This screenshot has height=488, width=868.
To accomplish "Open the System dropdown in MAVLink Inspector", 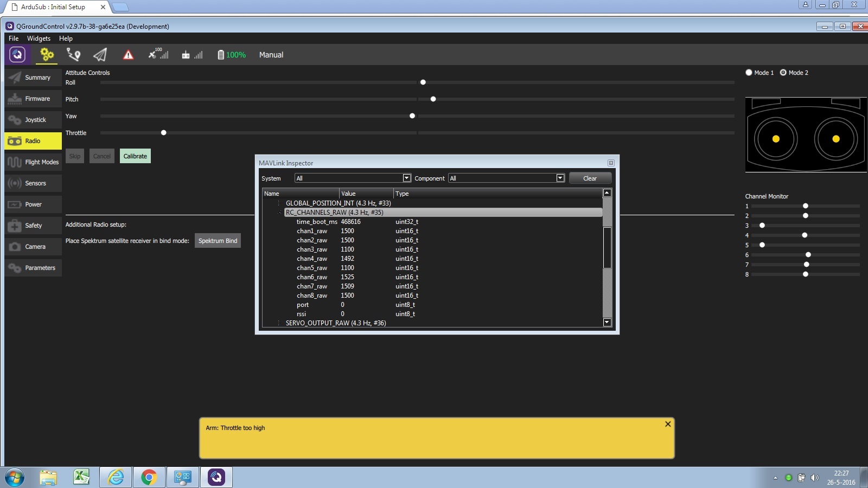I will click(353, 178).
